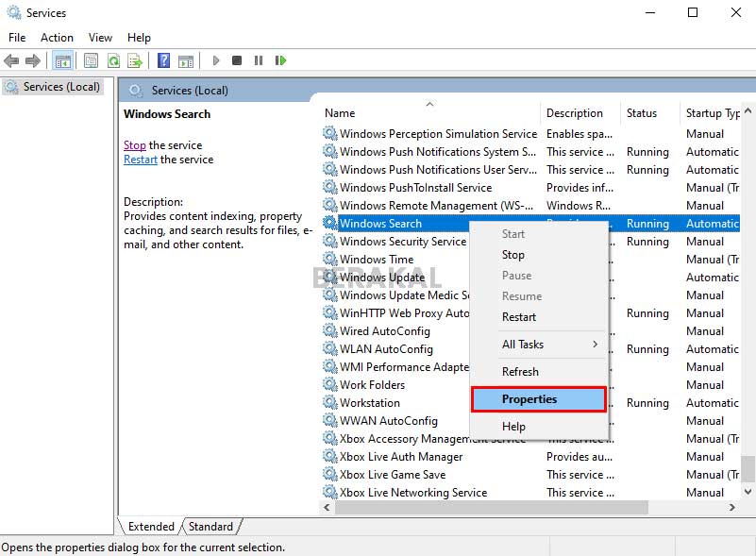Image resolution: width=756 pixels, height=556 pixels.
Task: Select Xbox Live Networking Service row
Action: (530, 493)
